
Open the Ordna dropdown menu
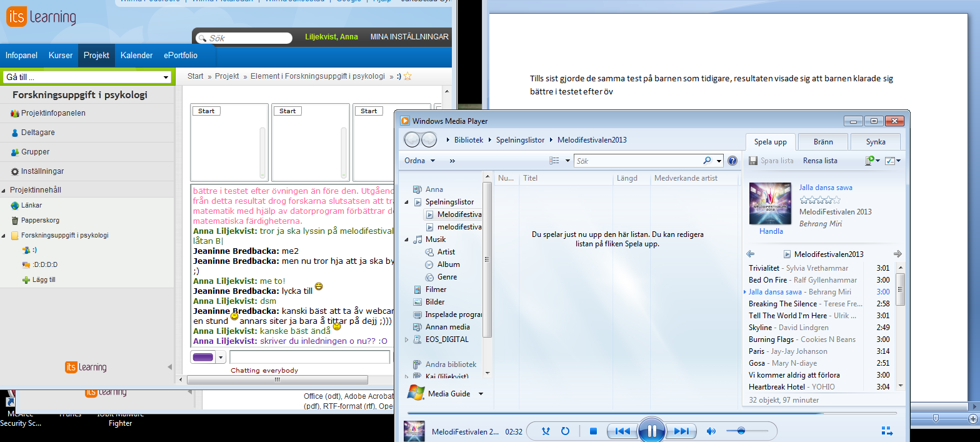(419, 161)
